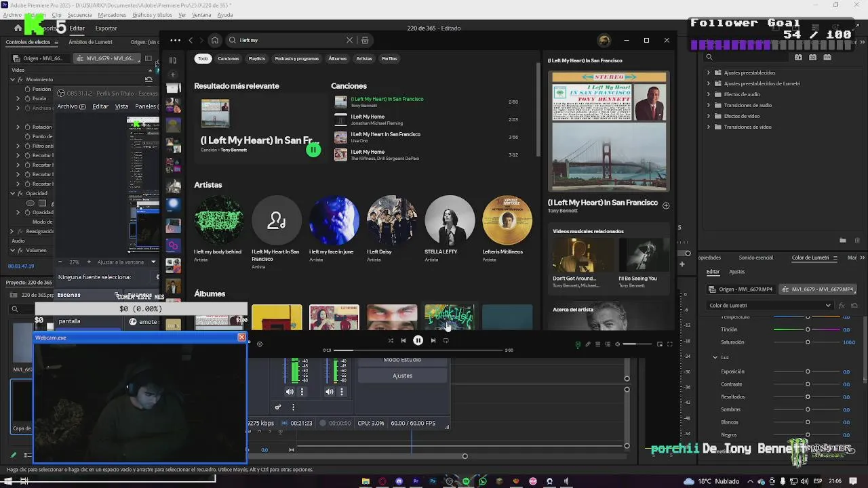Seek in Spotify song progress bar
Screen dimensions: 868x488
pos(418,350)
